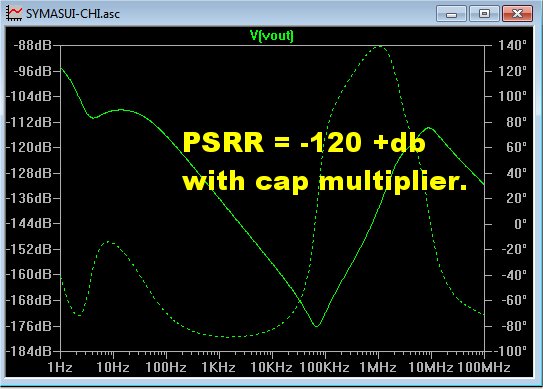Screen dimensions: 543x389
Task: Click the -144dB magnitude axis label
Action: (x=29, y=224)
